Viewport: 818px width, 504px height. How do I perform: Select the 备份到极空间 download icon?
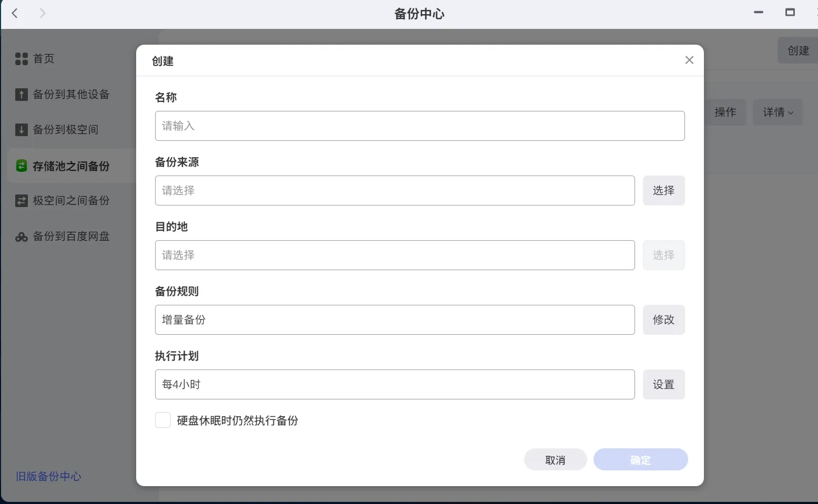click(x=21, y=130)
